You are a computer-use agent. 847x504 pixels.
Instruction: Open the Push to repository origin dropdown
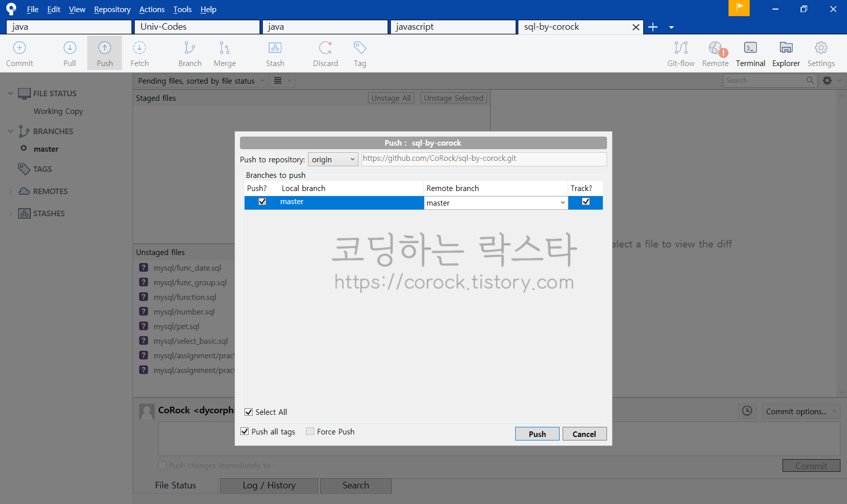(x=333, y=159)
